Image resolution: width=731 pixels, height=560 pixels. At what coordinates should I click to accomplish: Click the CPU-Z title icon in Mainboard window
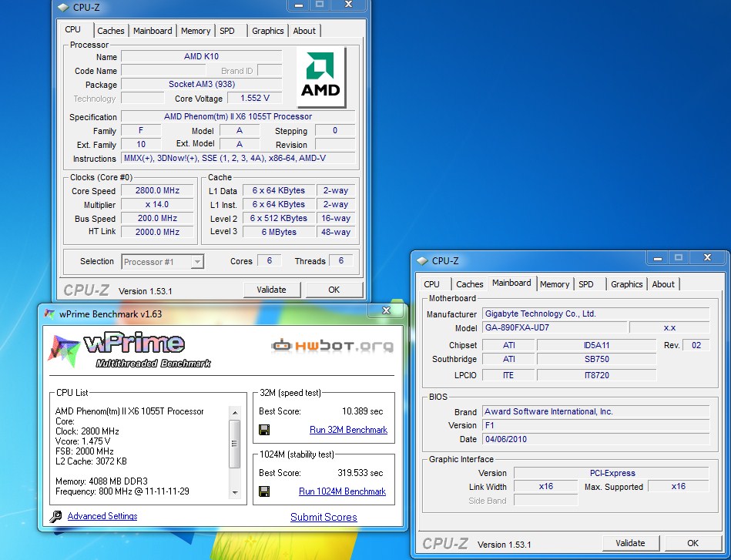[x=422, y=261]
